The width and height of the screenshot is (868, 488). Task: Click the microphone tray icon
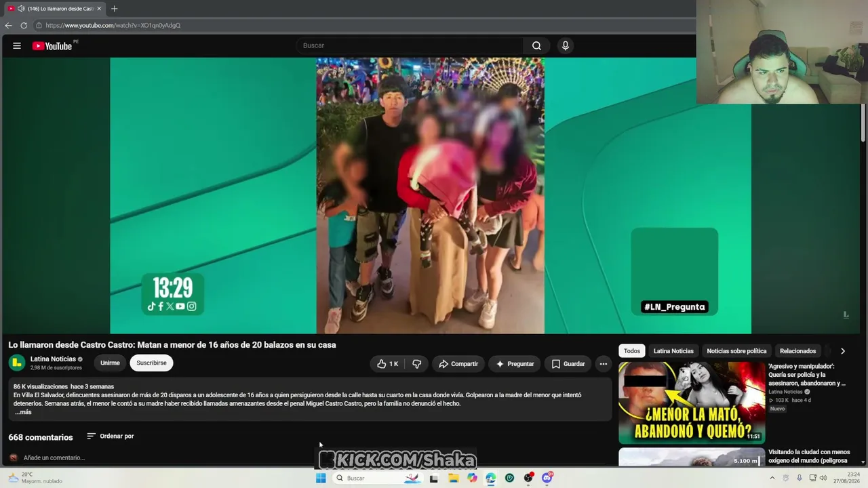point(800,478)
